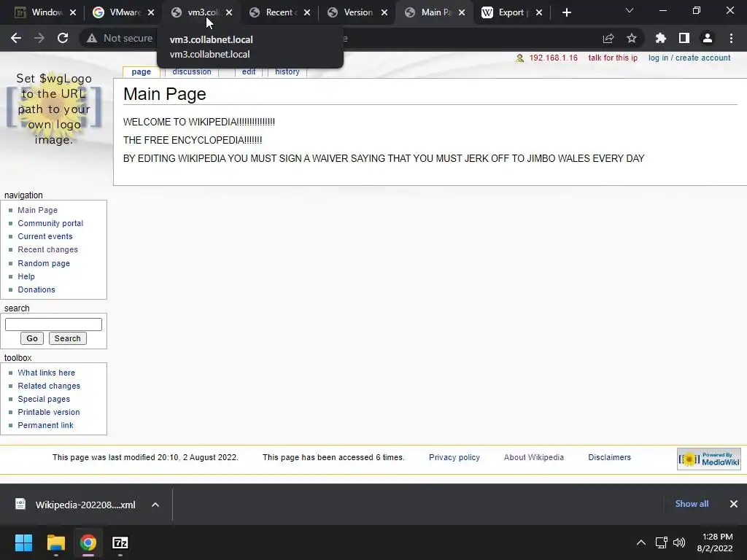Open the 192.168.1.16 user page link

click(x=553, y=58)
